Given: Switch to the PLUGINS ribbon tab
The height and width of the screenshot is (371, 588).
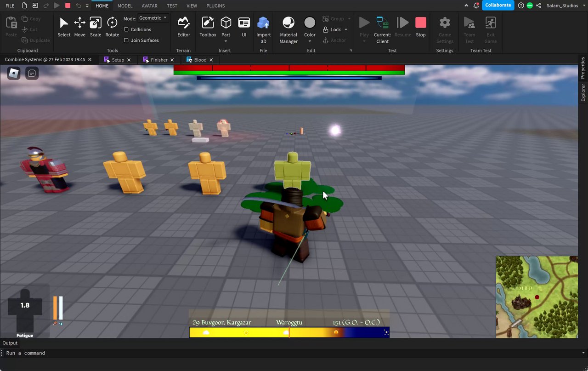Looking at the screenshot, I should (x=215, y=6).
